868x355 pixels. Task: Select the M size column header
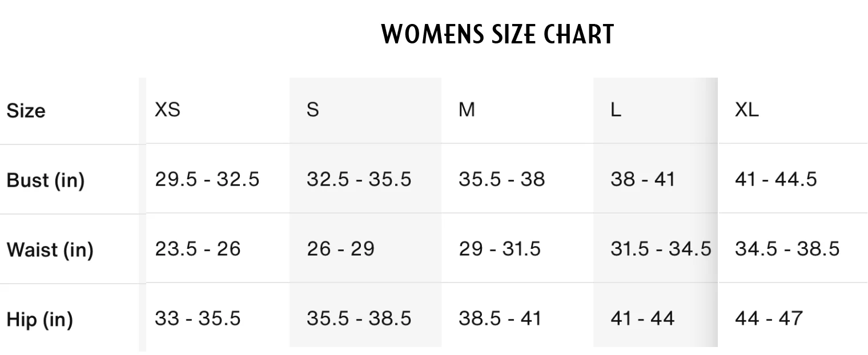pos(467,110)
